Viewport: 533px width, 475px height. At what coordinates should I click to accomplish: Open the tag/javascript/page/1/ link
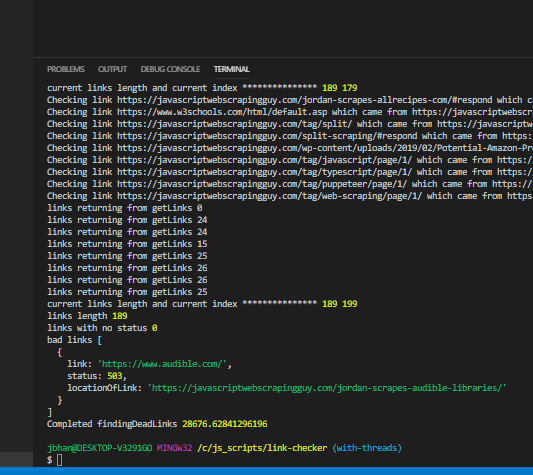pos(264,160)
